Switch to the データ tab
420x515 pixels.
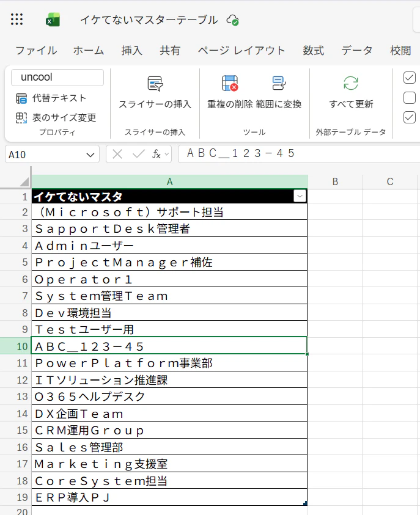click(357, 51)
